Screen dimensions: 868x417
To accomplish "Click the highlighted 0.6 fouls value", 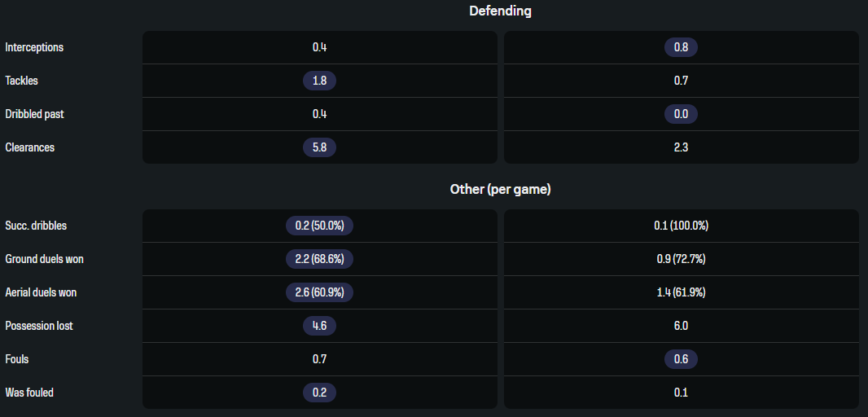I will tap(681, 359).
